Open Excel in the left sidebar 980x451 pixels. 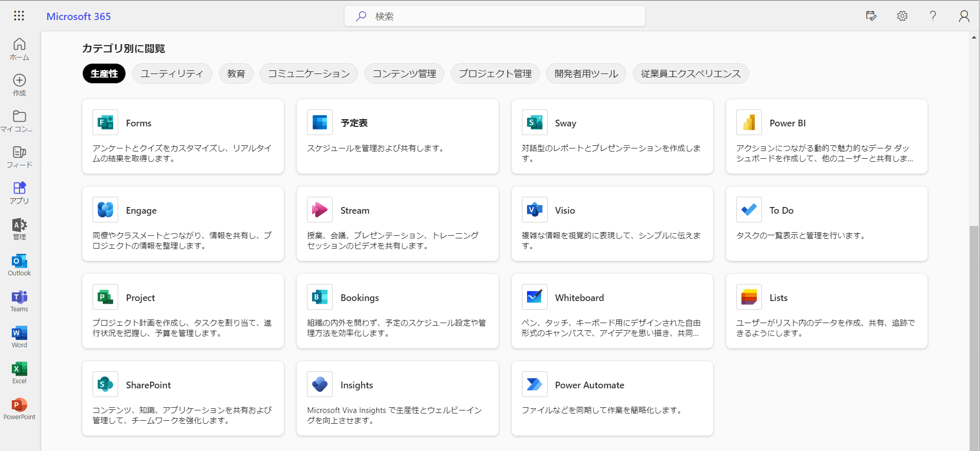[20, 372]
